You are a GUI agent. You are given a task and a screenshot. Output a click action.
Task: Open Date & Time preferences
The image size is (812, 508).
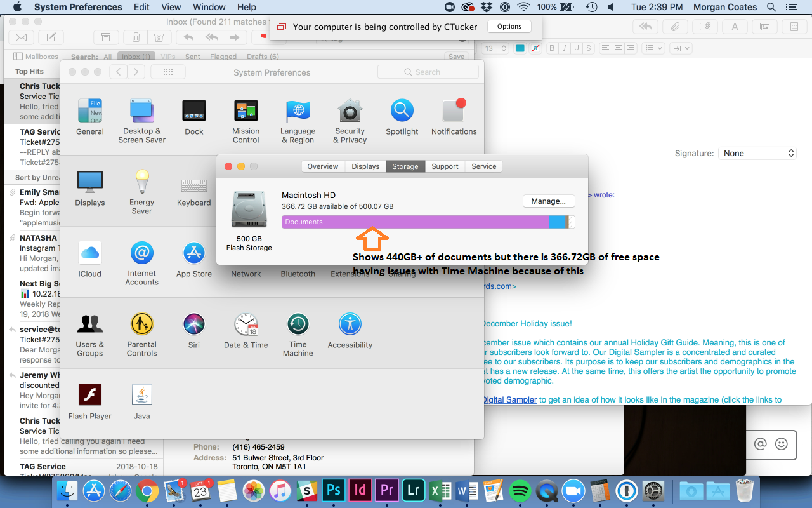[246, 331]
